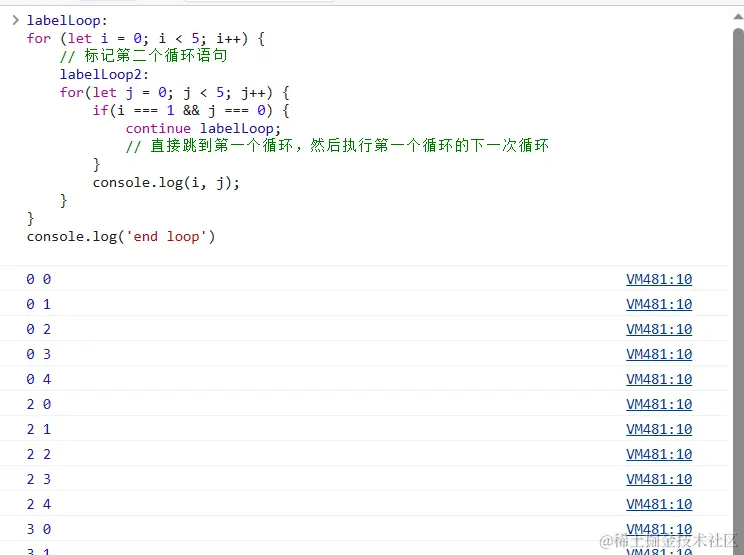Click the comment beginning '// 直接跳到第一个循环'
Image resolution: width=744 pixels, height=555 pixels.
(337, 146)
